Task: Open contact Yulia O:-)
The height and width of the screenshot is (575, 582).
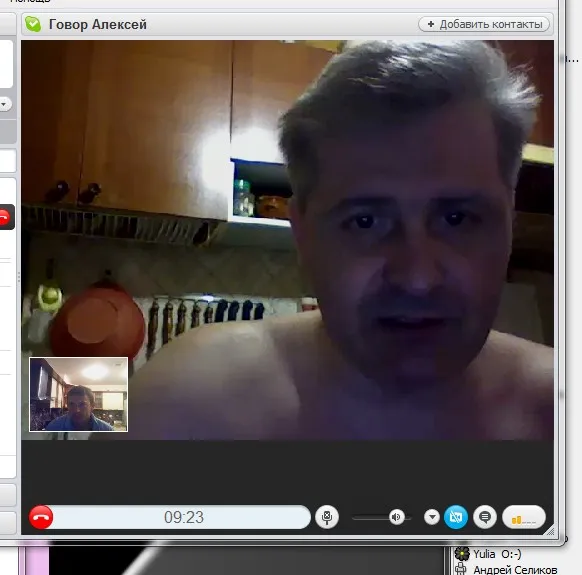Action: (x=497, y=554)
